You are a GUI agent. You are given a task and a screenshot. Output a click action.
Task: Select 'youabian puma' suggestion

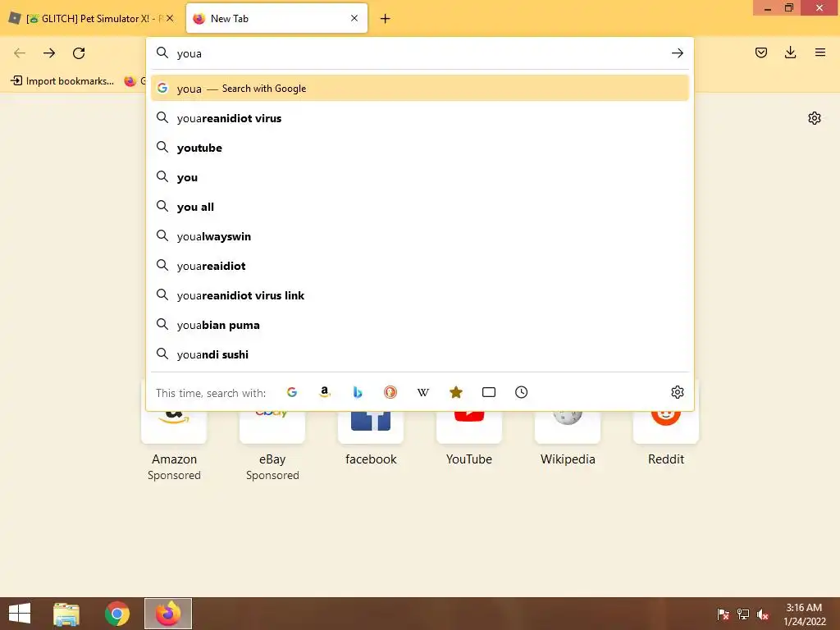420,325
